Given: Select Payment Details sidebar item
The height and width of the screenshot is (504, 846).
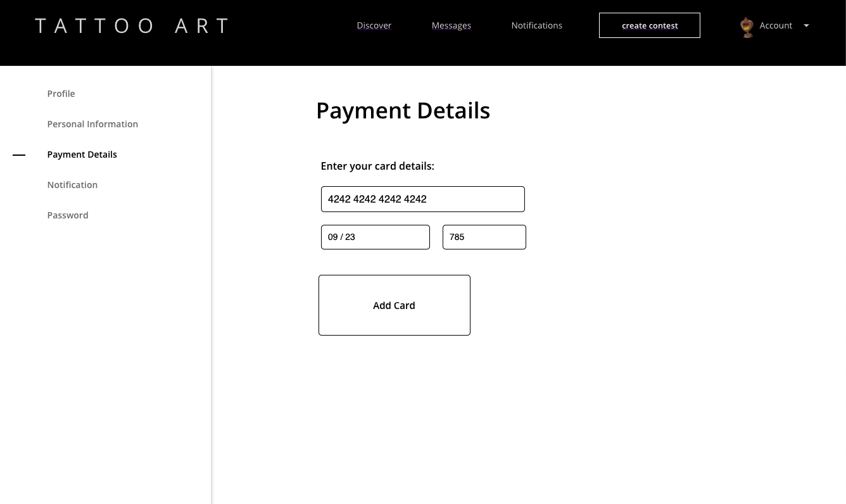Looking at the screenshot, I should click(82, 154).
